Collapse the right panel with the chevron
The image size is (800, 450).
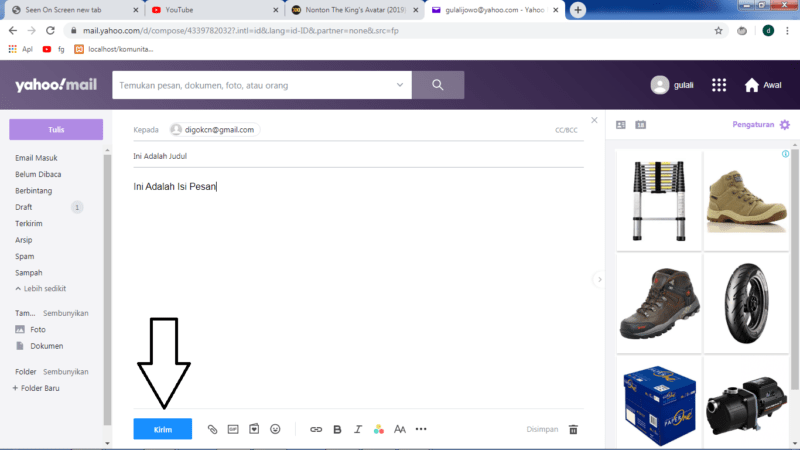[599, 280]
